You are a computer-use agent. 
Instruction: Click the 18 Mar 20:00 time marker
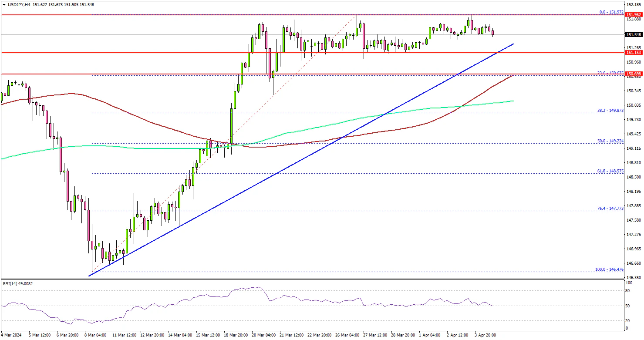point(236,335)
